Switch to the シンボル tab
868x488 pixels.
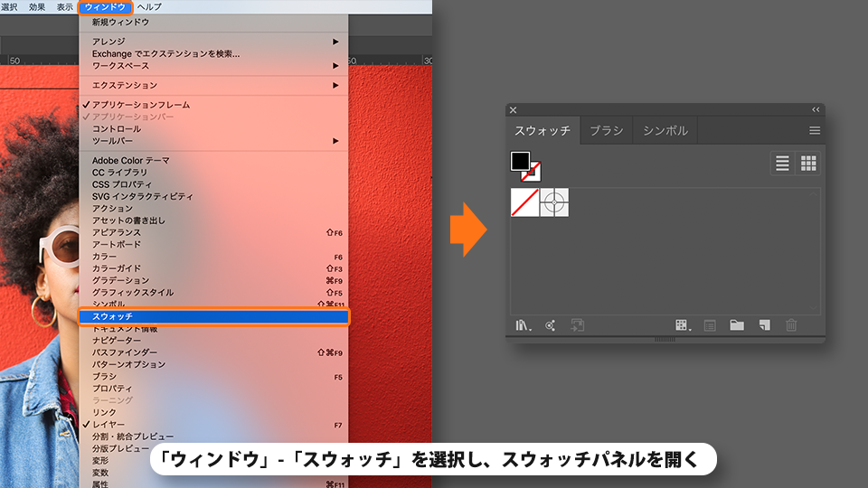click(x=665, y=130)
